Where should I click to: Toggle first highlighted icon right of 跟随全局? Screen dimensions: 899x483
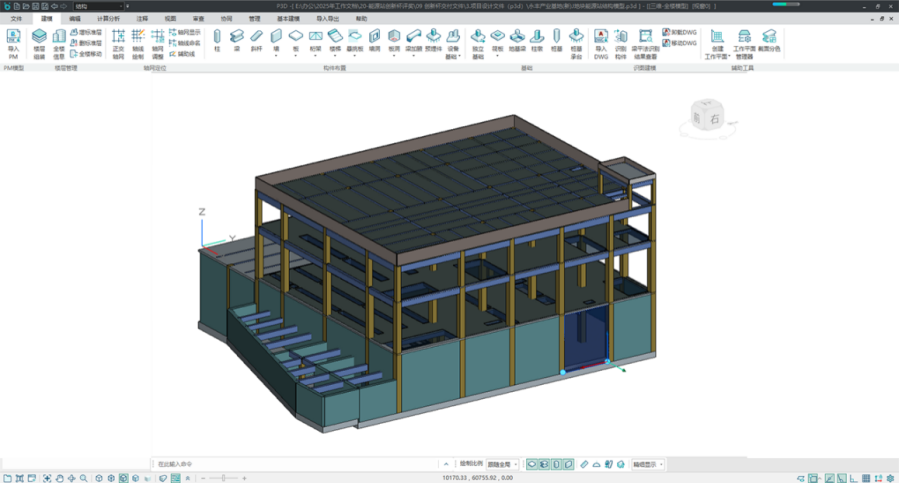[533, 464]
